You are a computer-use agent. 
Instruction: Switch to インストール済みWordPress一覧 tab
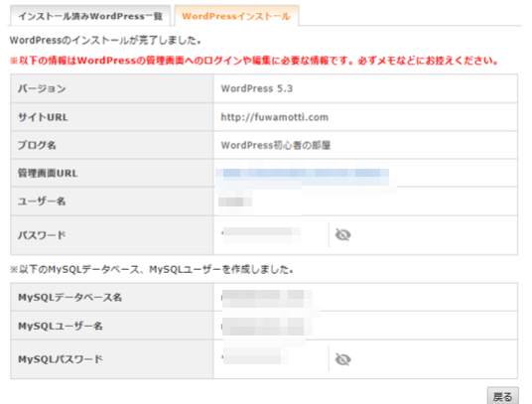(x=90, y=16)
